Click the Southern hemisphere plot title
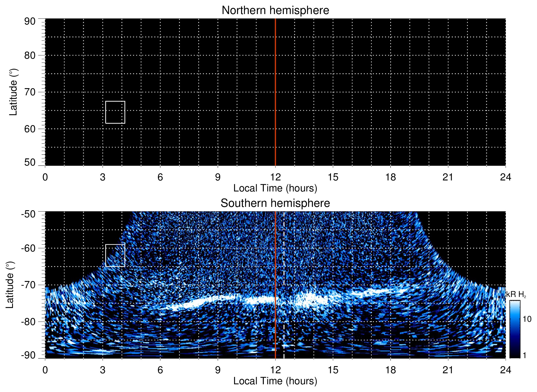537x392 pixels. coord(275,203)
